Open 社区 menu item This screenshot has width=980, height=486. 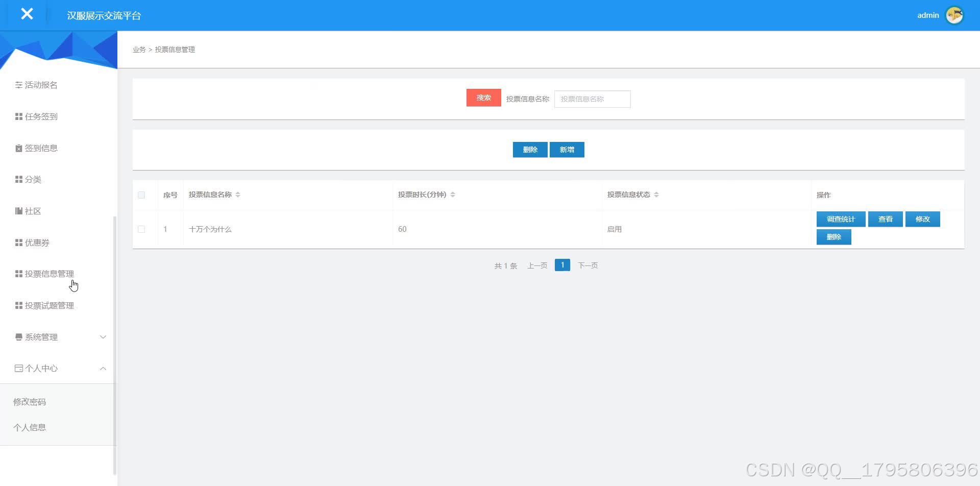(33, 211)
